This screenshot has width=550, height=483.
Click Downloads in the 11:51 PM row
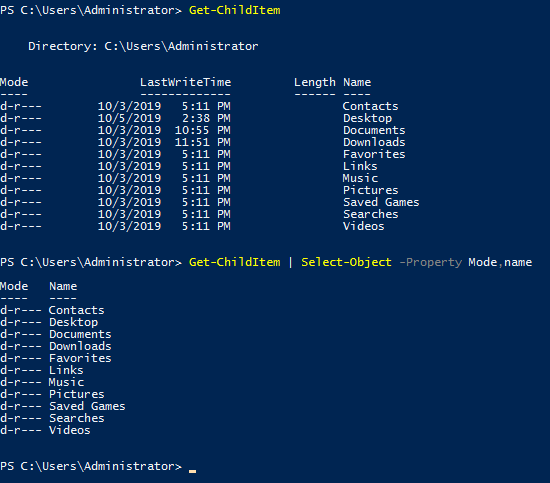374,142
